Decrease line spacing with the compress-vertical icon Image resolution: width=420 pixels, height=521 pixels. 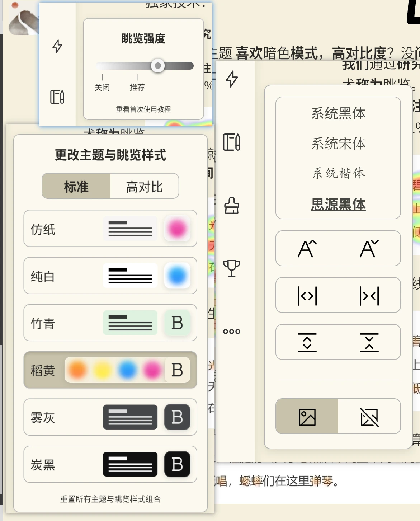[x=369, y=342]
